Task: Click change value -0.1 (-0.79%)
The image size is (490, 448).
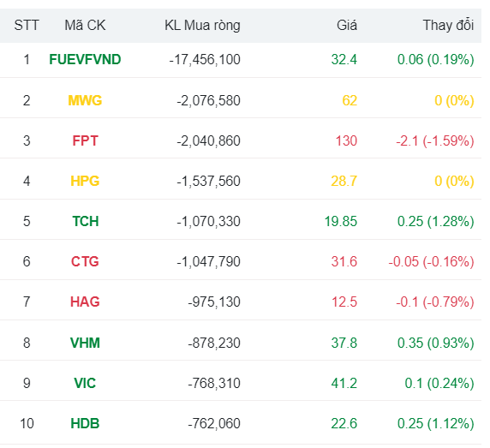Action: (x=435, y=302)
